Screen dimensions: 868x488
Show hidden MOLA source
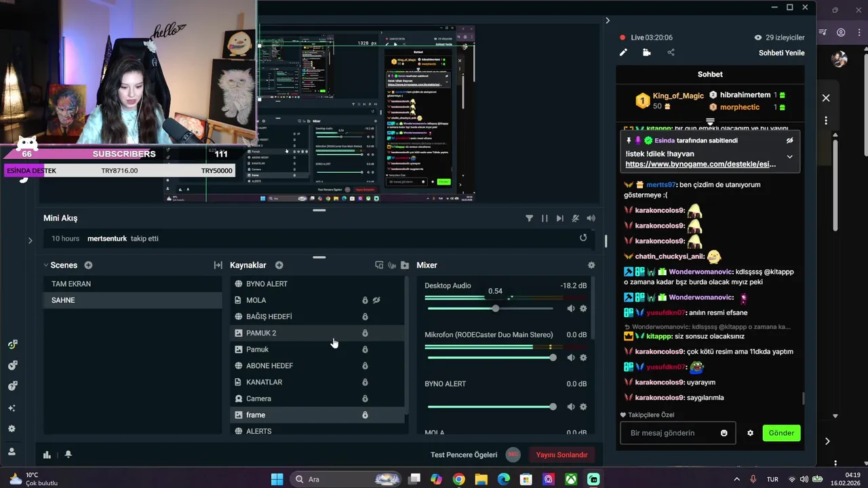(376, 300)
